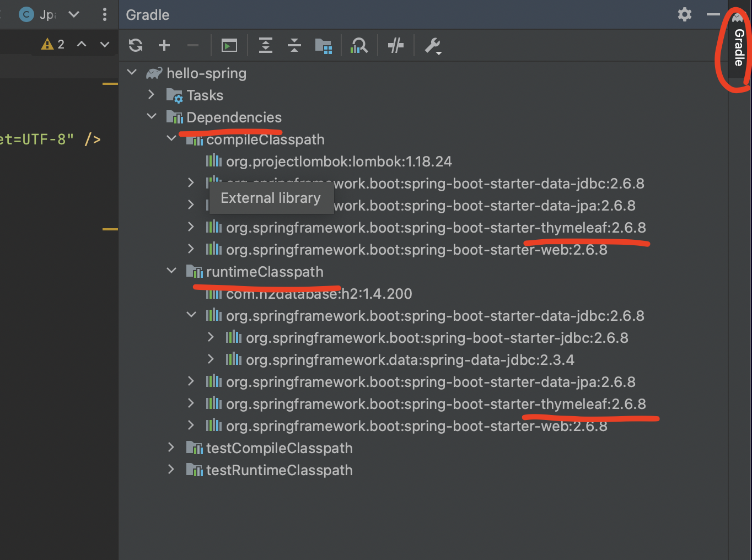Screen dimensions: 752x560
Task: Expand spring-boot-starter-web under compileClasspath
Action: tap(191, 249)
